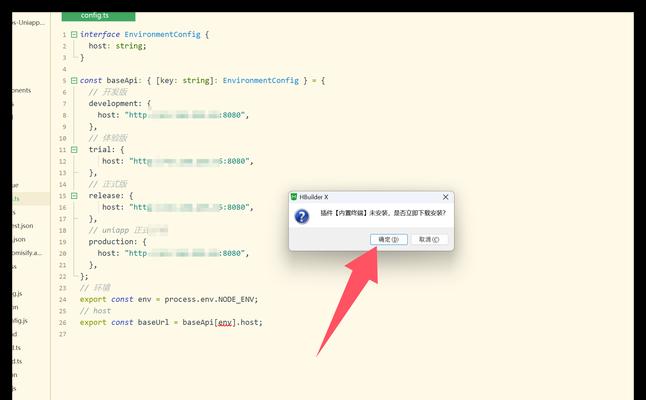
Task: Select the omisify.a... file in sidebar
Action: tap(27, 253)
